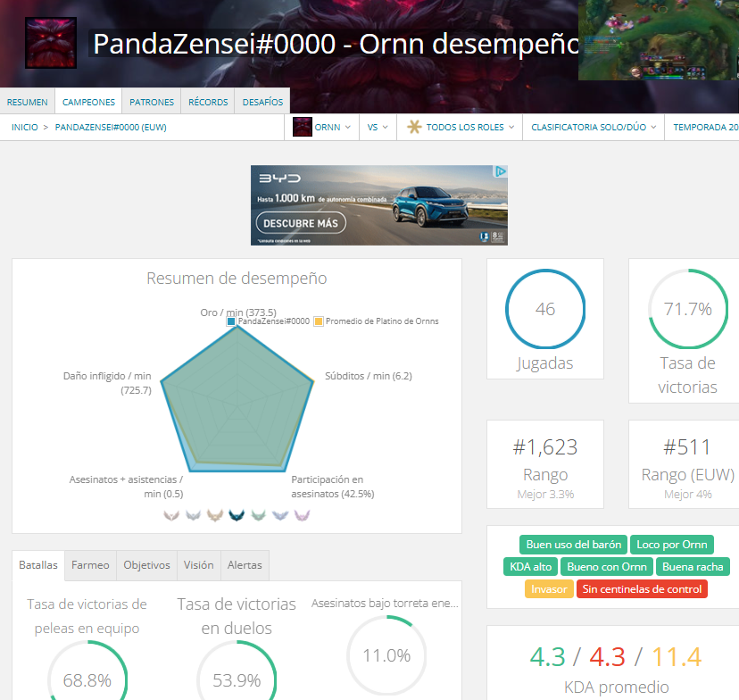Expand the TODOS LOS ROLES dropdown
The image size is (739, 700).
click(464, 127)
